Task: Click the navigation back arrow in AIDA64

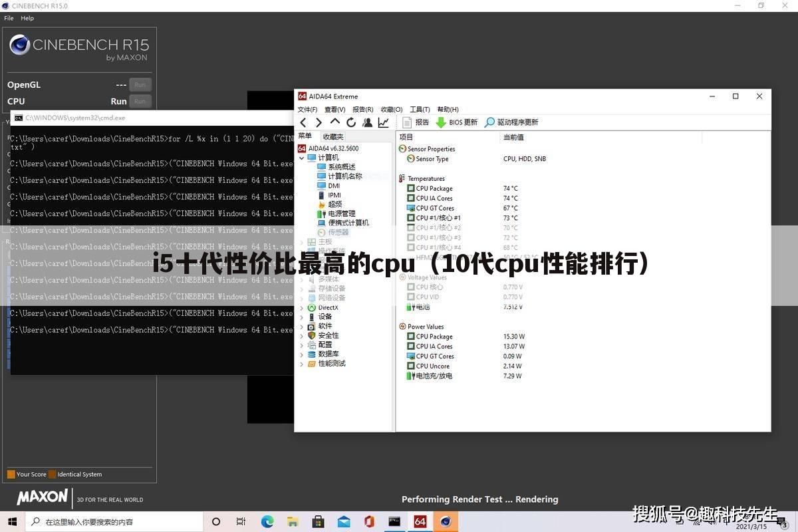Action: pos(303,122)
